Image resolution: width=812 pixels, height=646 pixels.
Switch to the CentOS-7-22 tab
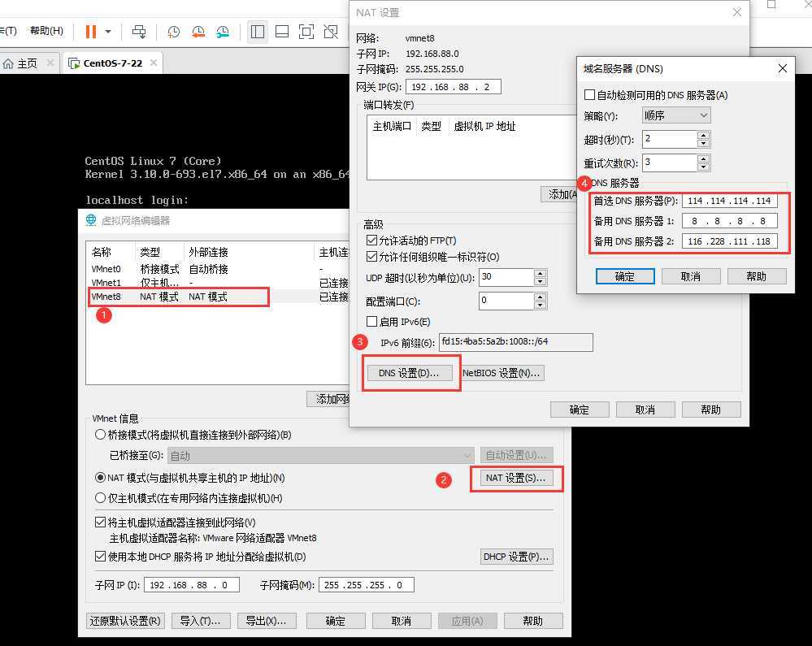point(112,63)
